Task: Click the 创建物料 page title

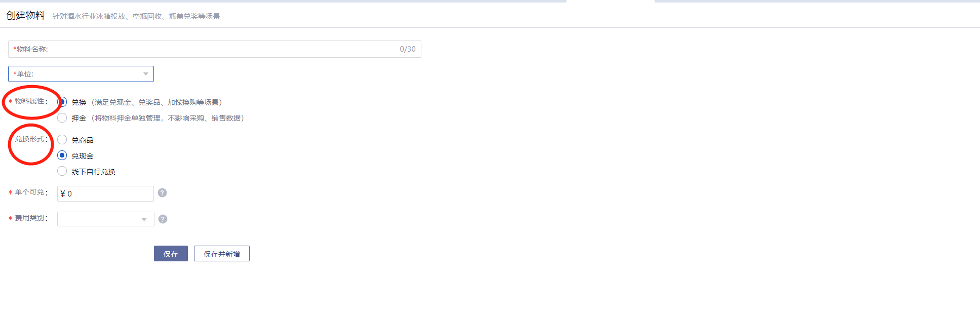Action: point(25,16)
